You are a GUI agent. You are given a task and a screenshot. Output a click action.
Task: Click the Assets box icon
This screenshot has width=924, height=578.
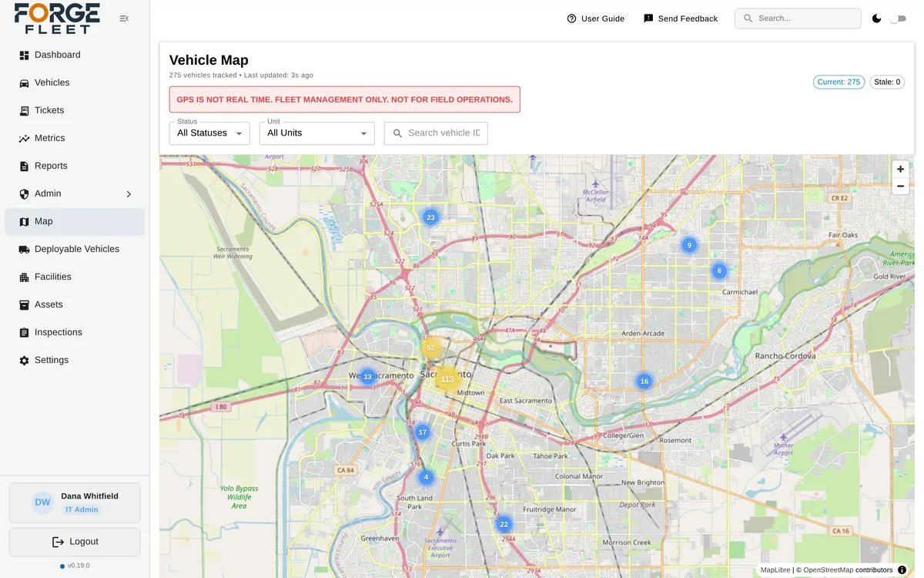click(24, 305)
